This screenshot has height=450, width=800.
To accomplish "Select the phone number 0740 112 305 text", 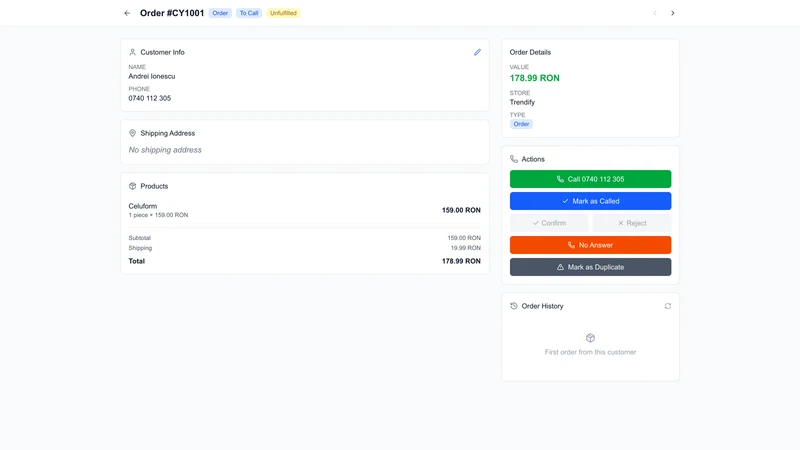I will (149, 98).
